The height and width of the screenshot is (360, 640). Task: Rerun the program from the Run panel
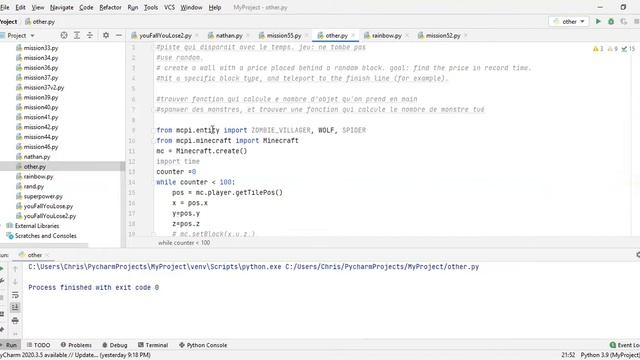[x=2, y=269]
